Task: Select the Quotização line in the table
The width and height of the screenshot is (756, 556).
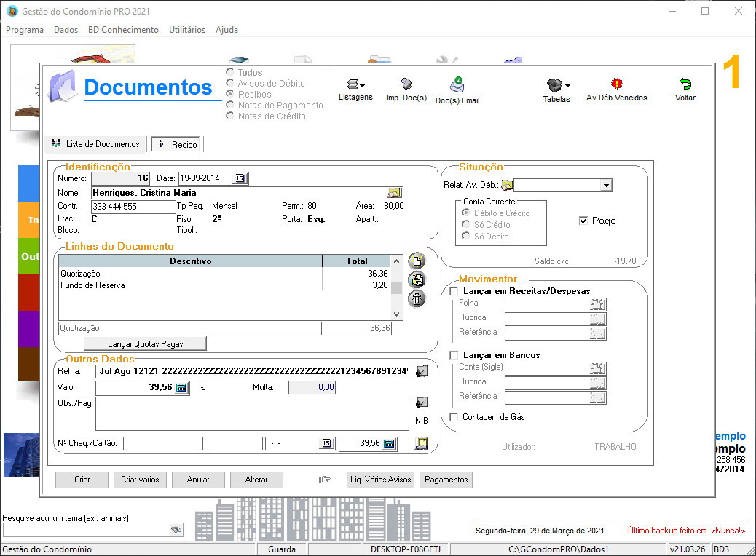Action: point(224,274)
